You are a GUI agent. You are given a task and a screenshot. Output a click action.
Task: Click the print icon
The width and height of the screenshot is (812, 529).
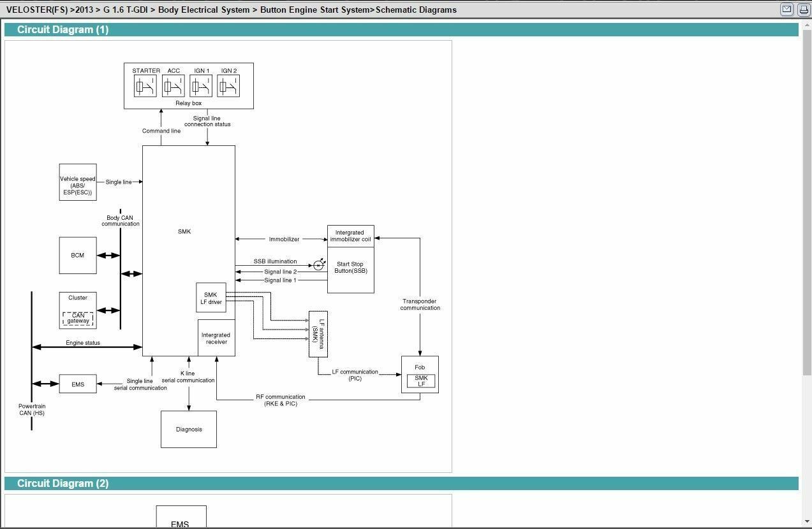pyautogui.click(x=804, y=10)
